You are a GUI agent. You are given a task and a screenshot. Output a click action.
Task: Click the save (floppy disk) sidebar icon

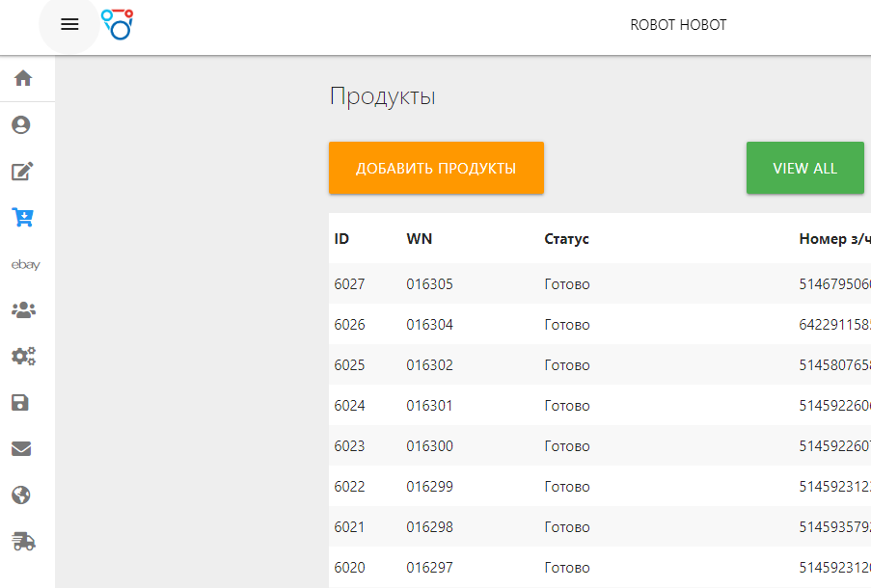(22, 402)
